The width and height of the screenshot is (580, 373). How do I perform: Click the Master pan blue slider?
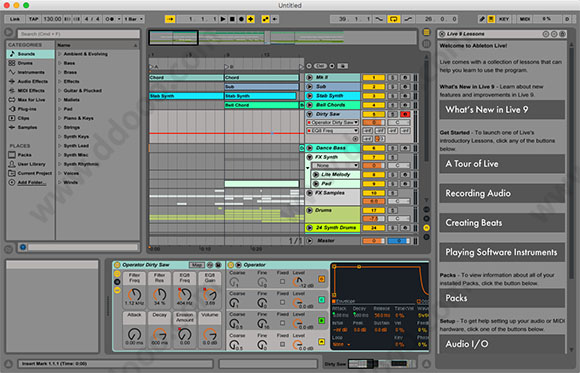pyautogui.click(x=399, y=241)
